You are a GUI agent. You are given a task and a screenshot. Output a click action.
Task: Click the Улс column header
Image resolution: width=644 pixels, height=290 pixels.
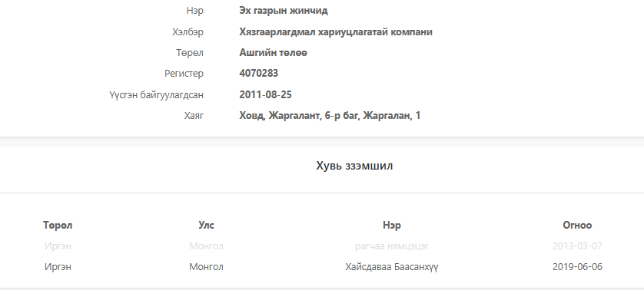click(206, 226)
